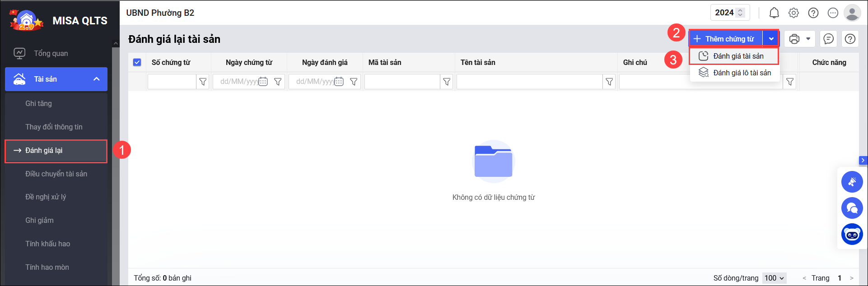Increase the year 2024 stepper
This screenshot has width=868, height=286.
point(740,10)
